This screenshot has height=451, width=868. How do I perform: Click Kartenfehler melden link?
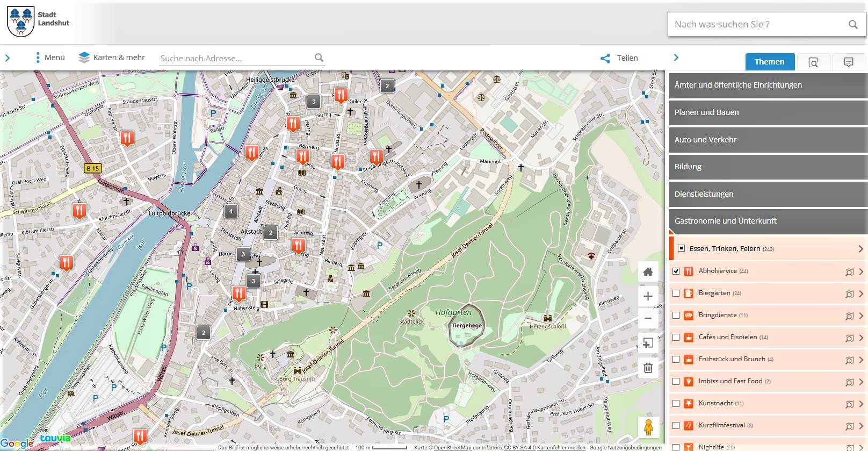tap(561, 447)
